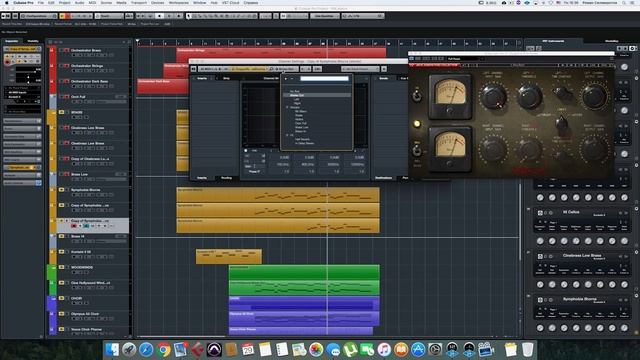Open the VST Cloud menu
This screenshot has width=640, height=360.
231,3
